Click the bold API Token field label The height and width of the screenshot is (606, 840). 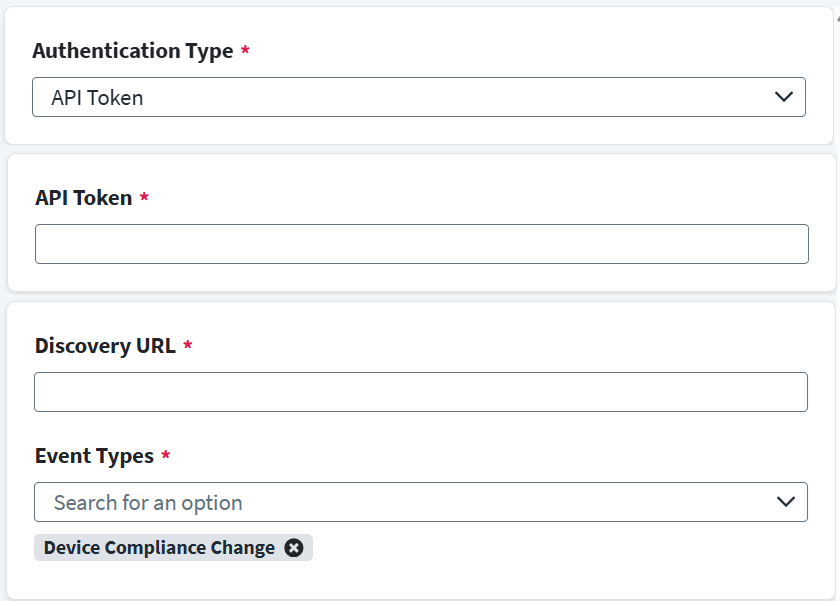click(x=84, y=198)
